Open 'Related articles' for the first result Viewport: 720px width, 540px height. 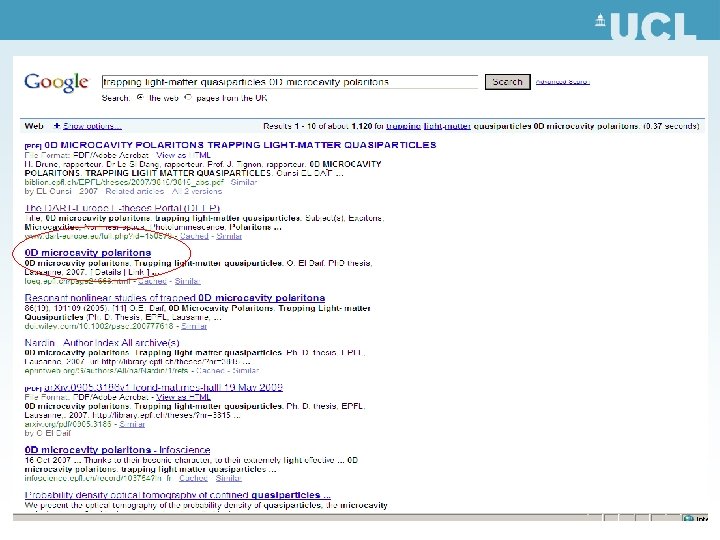point(135,191)
